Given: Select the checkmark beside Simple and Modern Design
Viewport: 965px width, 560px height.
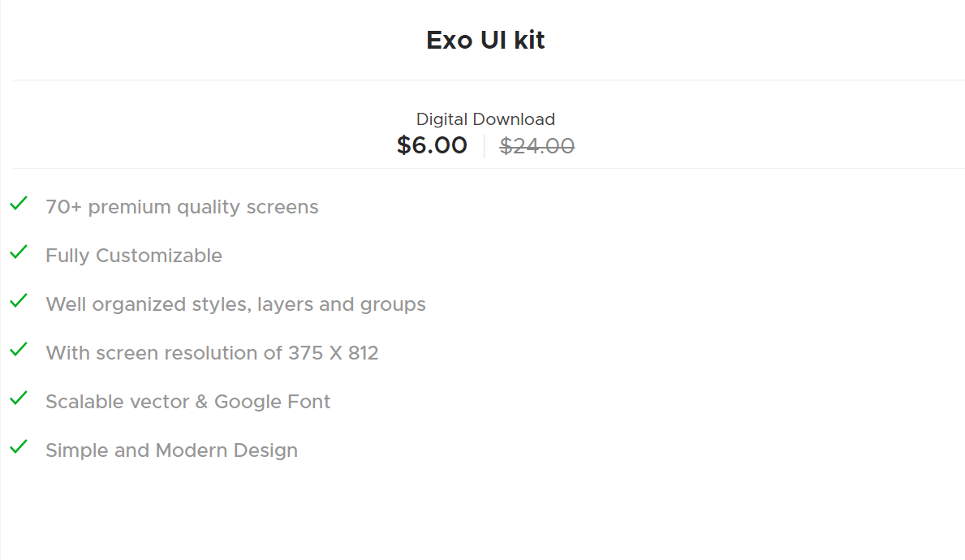Looking at the screenshot, I should coord(19,447).
